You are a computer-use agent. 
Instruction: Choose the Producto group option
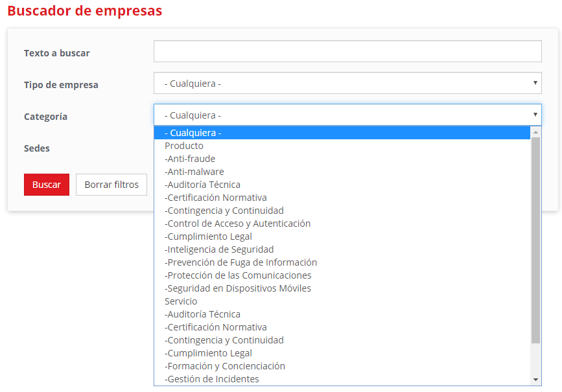click(184, 146)
